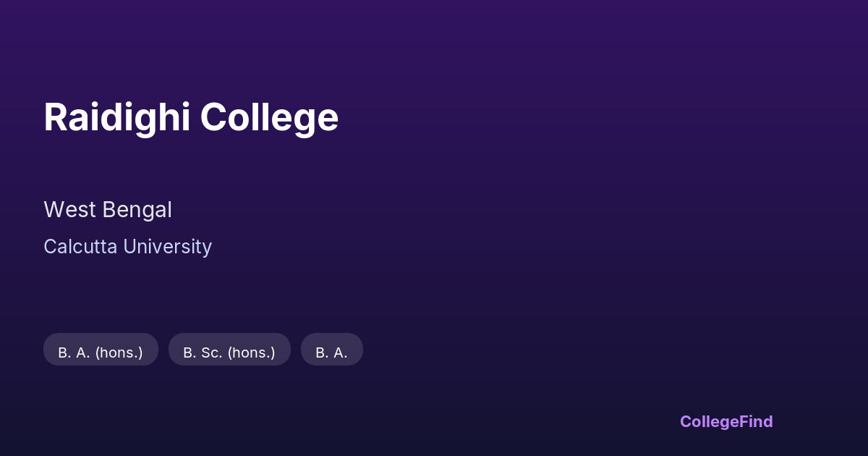Click the Raidighi College title

pos(191,117)
